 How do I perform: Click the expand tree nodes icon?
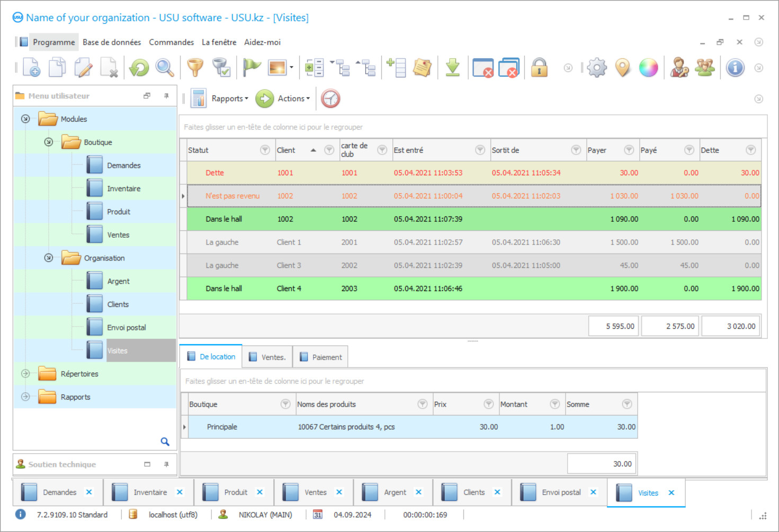tap(340, 68)
